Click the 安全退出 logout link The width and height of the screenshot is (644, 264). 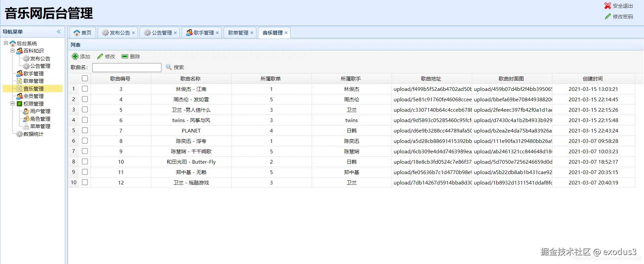click(x=623, y=6)
